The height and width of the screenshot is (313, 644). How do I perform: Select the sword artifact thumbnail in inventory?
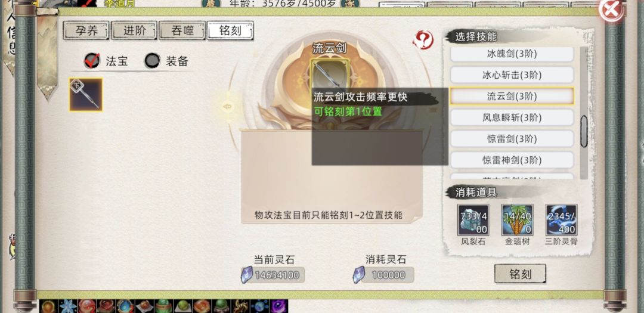coord(86,95)
